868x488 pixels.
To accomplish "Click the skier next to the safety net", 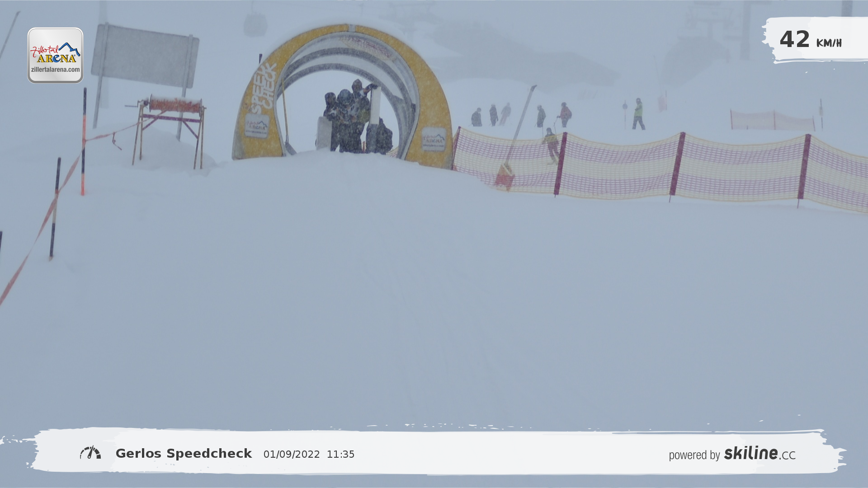I will pyautogui.click(x=551, y=145).
